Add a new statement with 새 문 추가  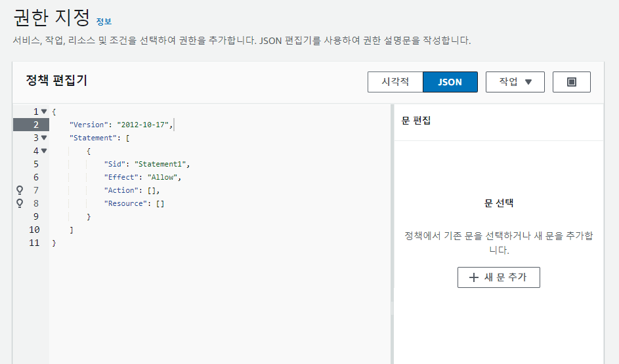(x=499, y=277)
